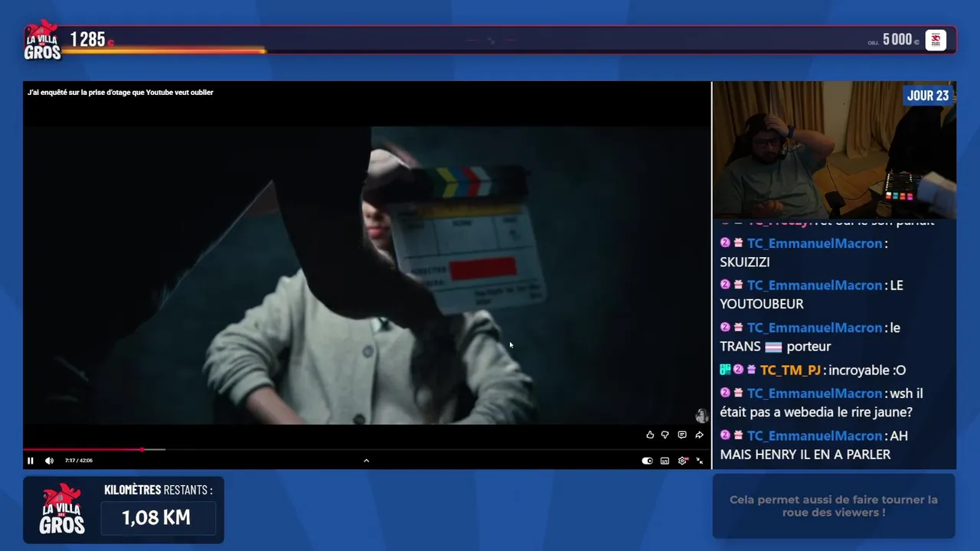Viewport: 980px width, 551px height.
Task: Like the video with thumbs up
Action: pyautogui.click(x=650, y=435)
